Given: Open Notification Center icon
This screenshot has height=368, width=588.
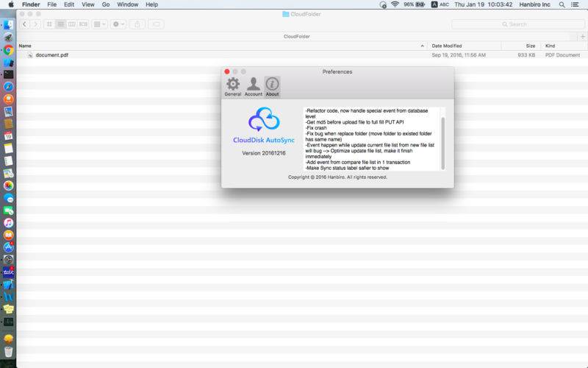Looking at the screenshot, I should 575,4.
